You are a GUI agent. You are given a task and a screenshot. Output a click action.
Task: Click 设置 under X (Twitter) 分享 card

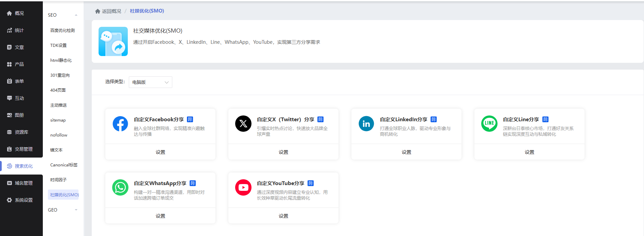coord(283,152)
